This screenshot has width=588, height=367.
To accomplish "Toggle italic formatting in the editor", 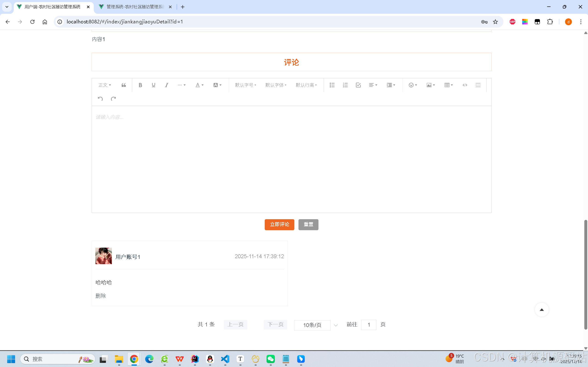I will pyautogui.click(x=166, y=85).
